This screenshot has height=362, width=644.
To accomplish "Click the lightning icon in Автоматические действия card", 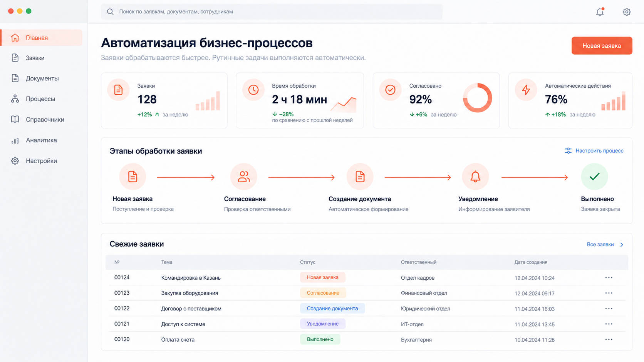I will pos(526,90).
